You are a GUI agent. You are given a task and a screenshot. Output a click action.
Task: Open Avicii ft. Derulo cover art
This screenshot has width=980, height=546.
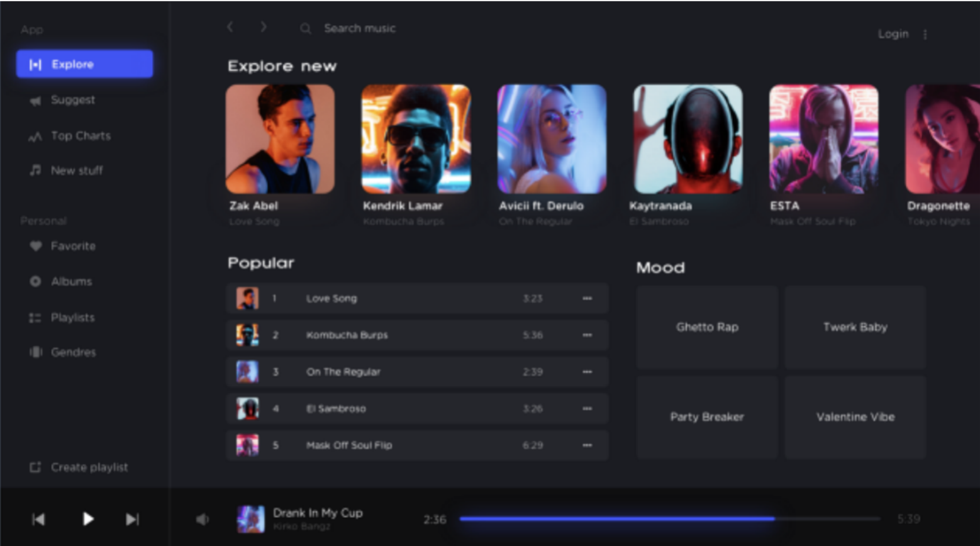click(552, 139)
